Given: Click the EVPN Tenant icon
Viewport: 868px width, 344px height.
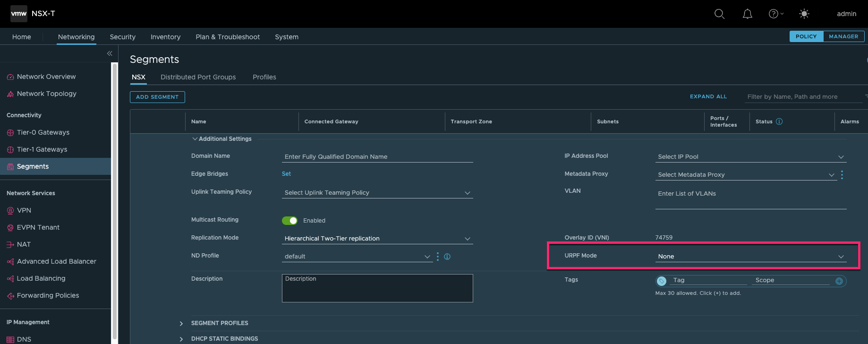Looking at the screenshot, I should (x=10, y=228).
